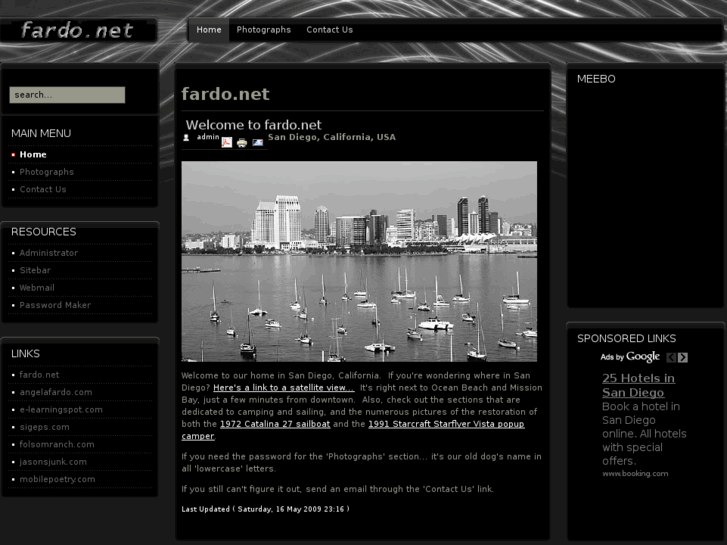Visit e-learningspot.com link
The image size is (727, 545).
tap(61, 410)
